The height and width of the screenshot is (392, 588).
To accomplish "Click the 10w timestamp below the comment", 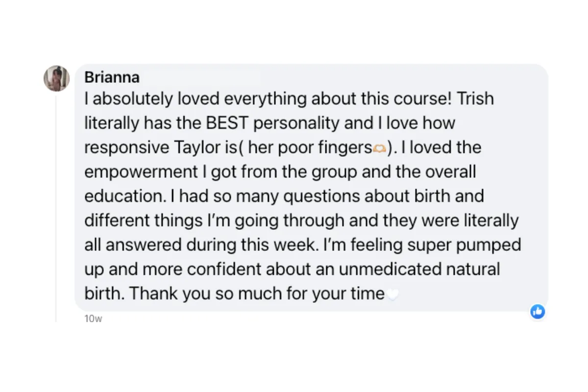I will pos(93,319).
